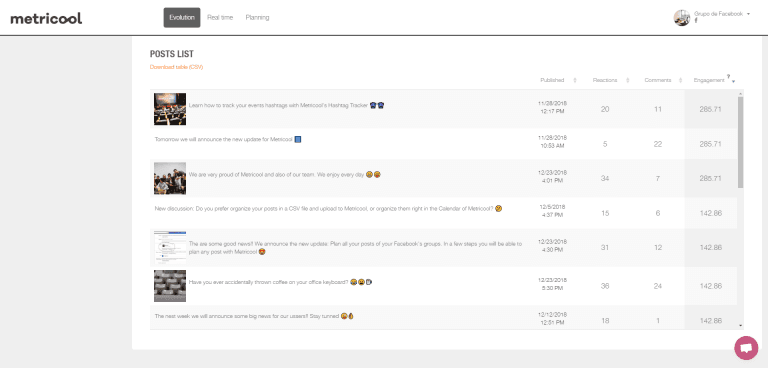Sort the table by Reactions column arrows

pyautogui.click(x=627, y=80)
